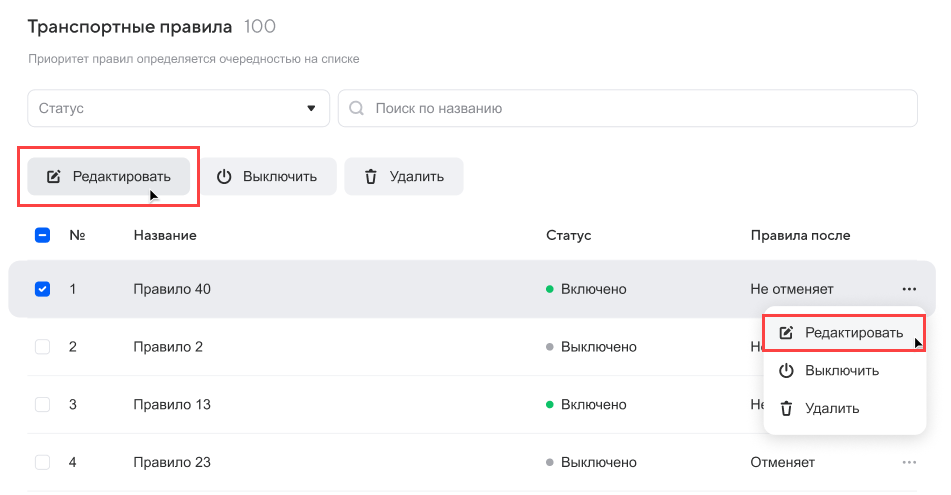Click the search by name input field

click(x=630, y=108)
